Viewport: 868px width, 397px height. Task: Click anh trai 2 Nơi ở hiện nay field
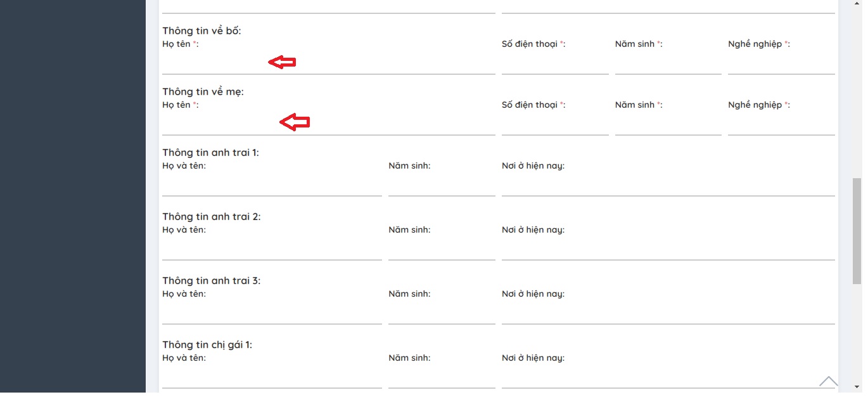pos(668,249)
